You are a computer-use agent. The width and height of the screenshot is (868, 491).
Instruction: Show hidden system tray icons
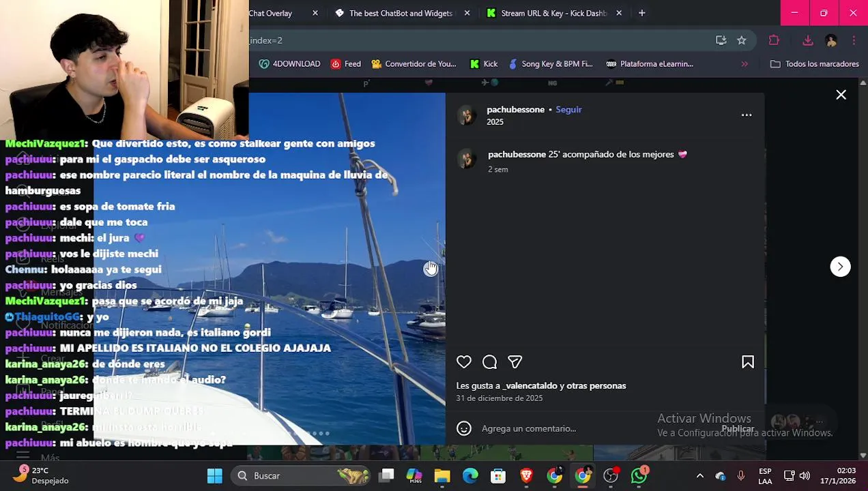point(699,476)
